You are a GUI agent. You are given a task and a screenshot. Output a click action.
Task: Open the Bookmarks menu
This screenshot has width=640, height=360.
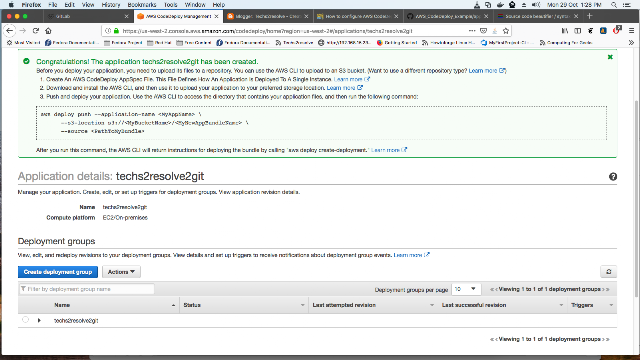click(142, 4)
